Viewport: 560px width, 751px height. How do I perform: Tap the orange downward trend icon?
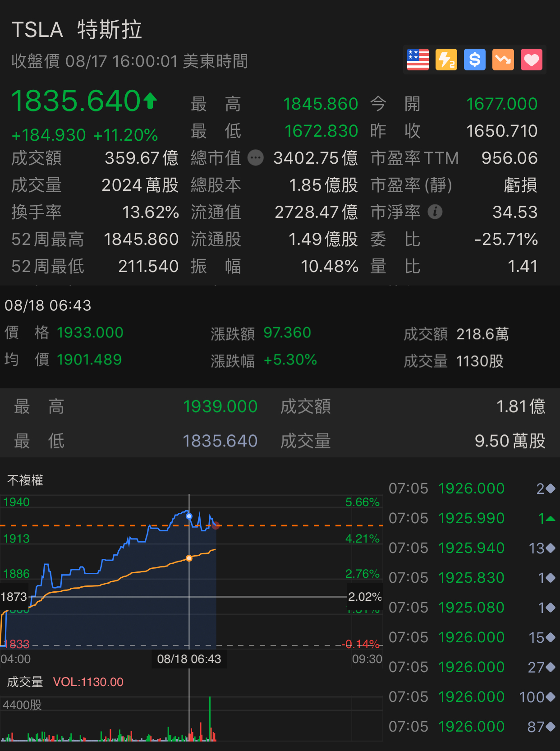(x=503, y=60)
